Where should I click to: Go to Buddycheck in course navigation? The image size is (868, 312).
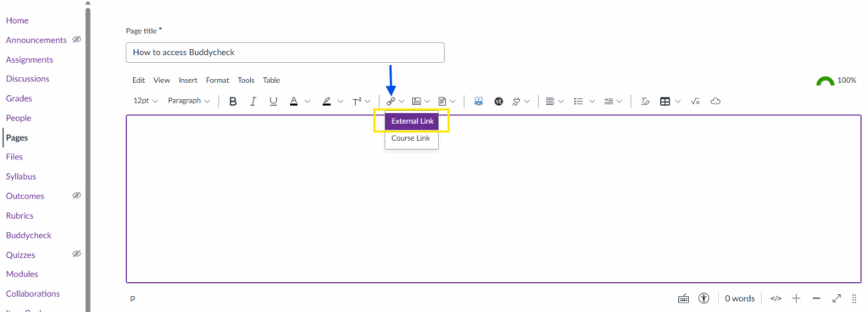click(29, 235)
